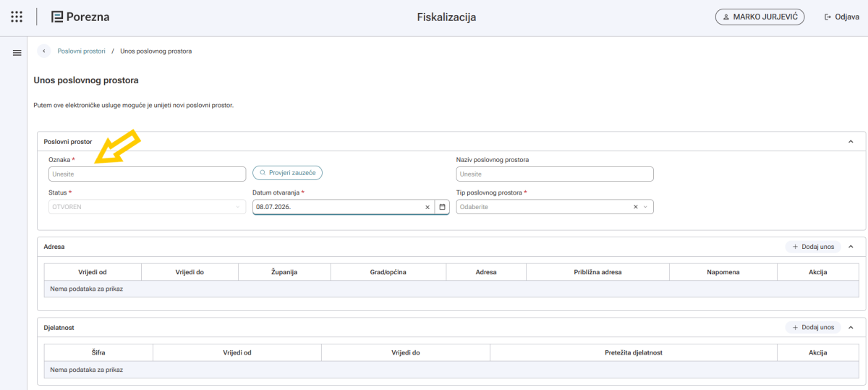Focus the Naziv poslovnog prostora field
868x390 pixels.
coord(555,174)
